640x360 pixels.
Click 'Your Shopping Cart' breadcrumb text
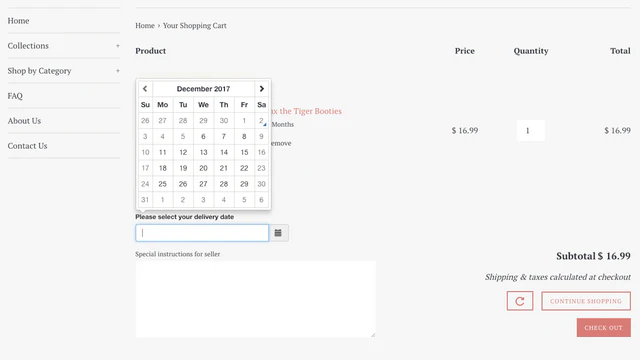pyautogui.click(x=195, y=25)
